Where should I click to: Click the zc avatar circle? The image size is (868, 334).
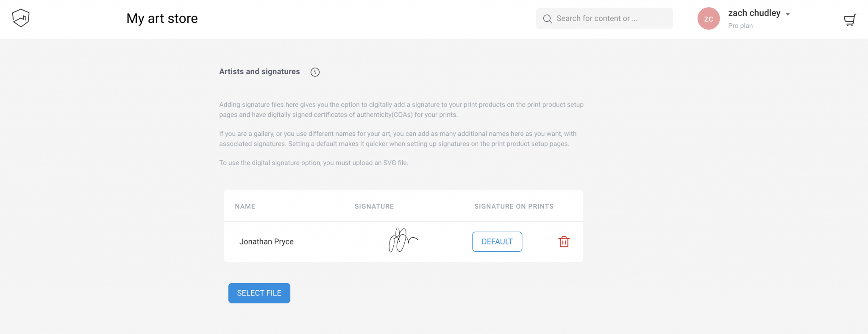coord(708,18)
